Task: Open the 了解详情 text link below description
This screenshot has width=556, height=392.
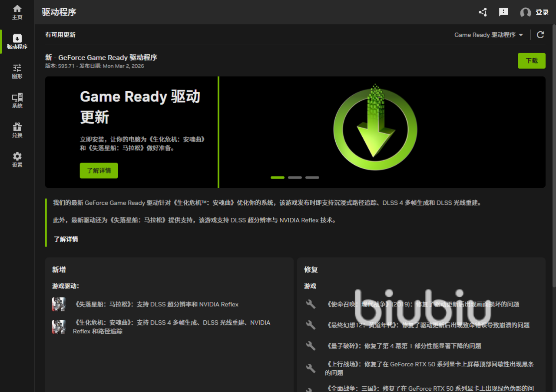Action: pos(66,239)
